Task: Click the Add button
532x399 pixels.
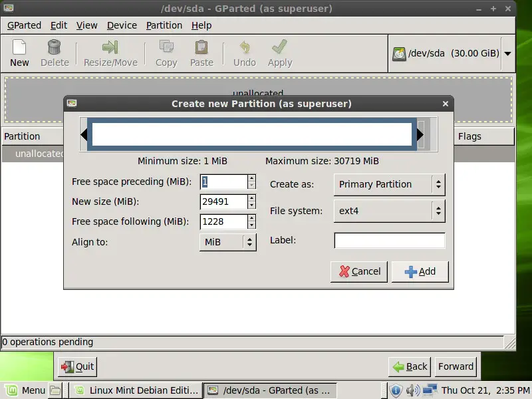Action: pyautogui.click(x=420, y=271)
